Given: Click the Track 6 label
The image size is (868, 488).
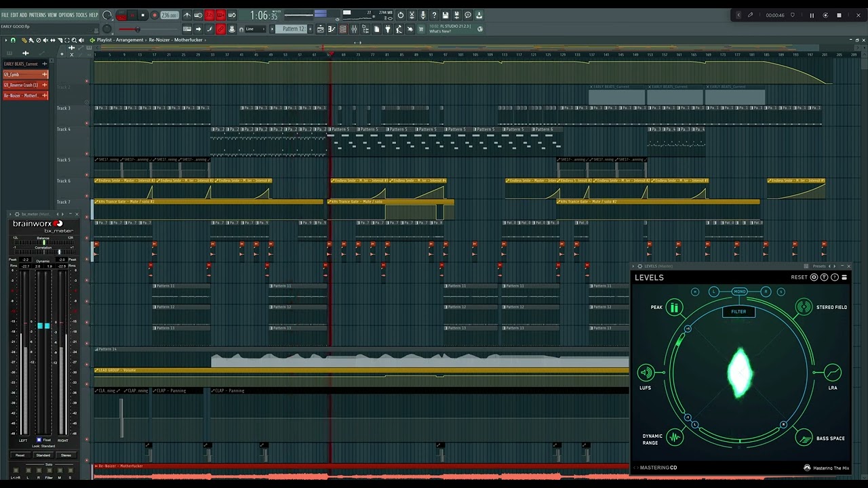Looking at the screenshot, I should click(64, 181).
